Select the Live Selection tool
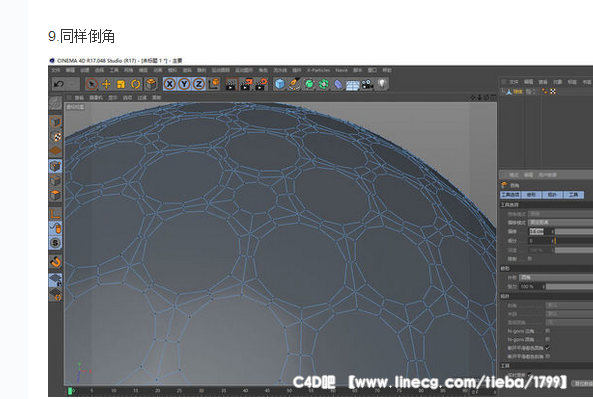This screenshot has height=399, width=593. tap(92, 84)
